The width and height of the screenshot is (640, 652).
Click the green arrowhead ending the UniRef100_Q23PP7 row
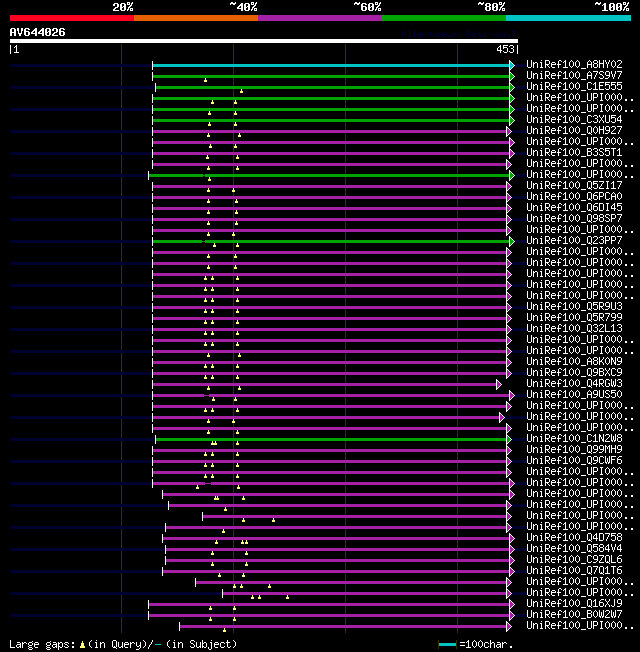(x=512, y=242)
